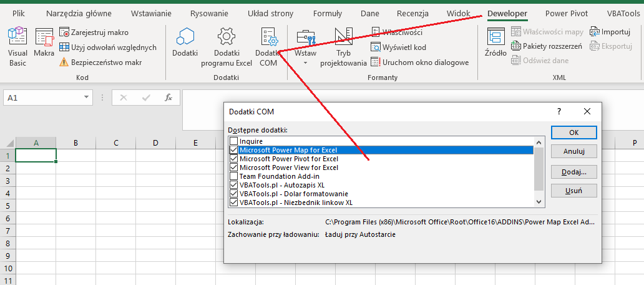Select column D header
This screenshot has width=644, height=285.
tap(155, 143)
